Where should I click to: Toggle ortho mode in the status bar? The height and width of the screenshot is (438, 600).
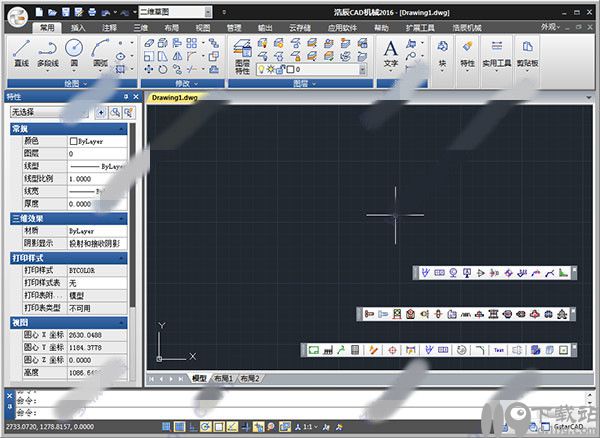192,427
